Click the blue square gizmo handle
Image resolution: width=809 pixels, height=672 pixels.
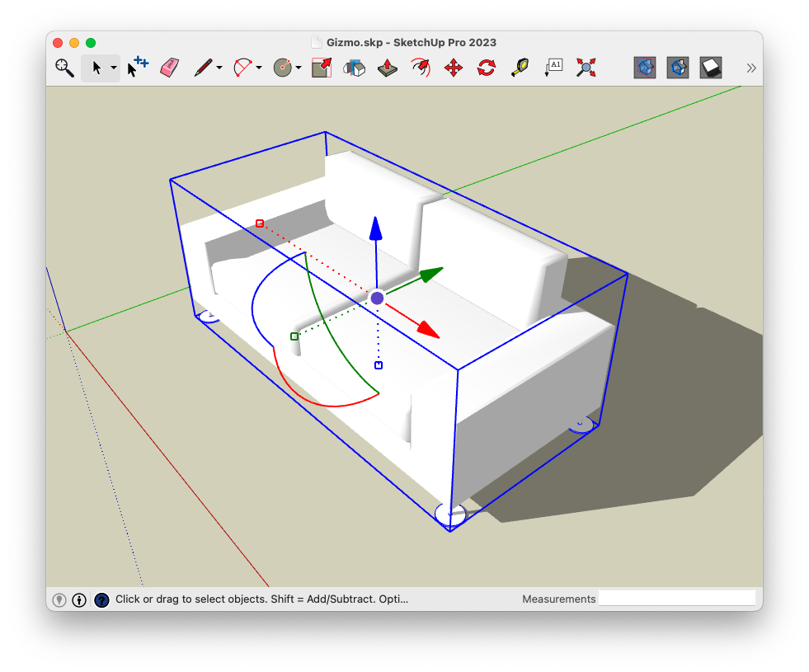379,365
